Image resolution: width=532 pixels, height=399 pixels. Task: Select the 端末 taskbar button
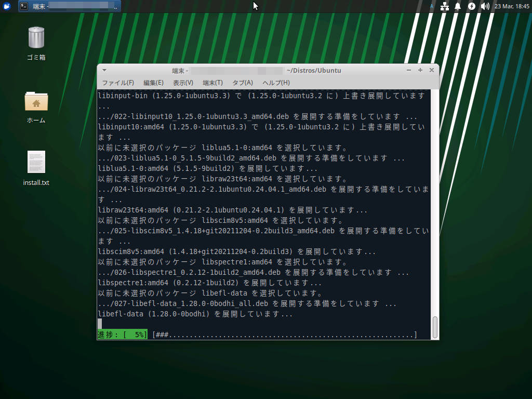[x=62, y=6]
